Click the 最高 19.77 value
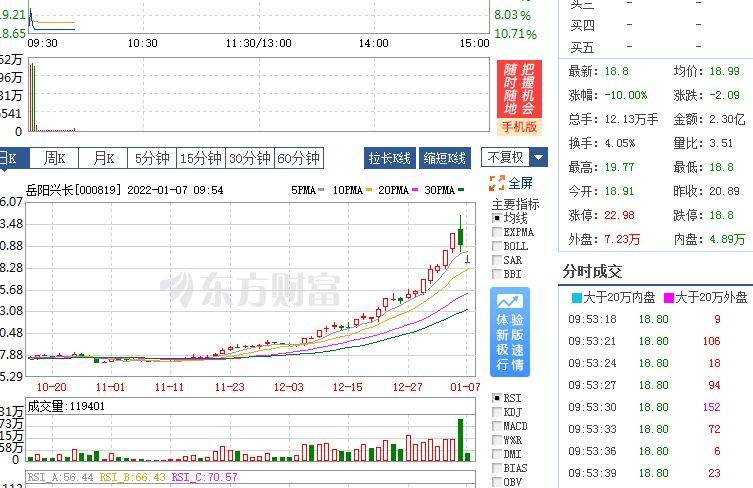Viewport: 753px width, 488px height. coord(619,167)
